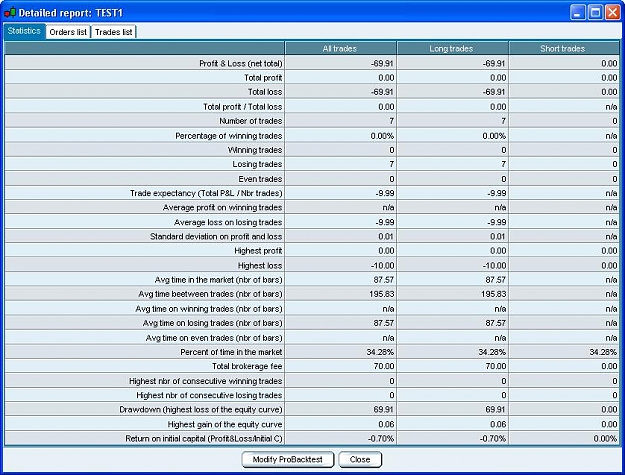Switch to the Statistics tab

(x=24, y=31)
